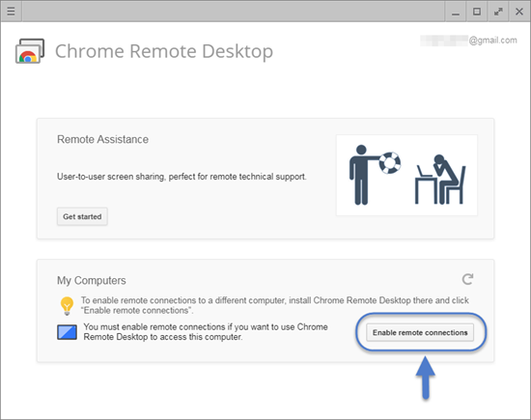Click the Remote Assistance illustration
The width and height of the screenshot is (531, 420).
pos(406,175)
